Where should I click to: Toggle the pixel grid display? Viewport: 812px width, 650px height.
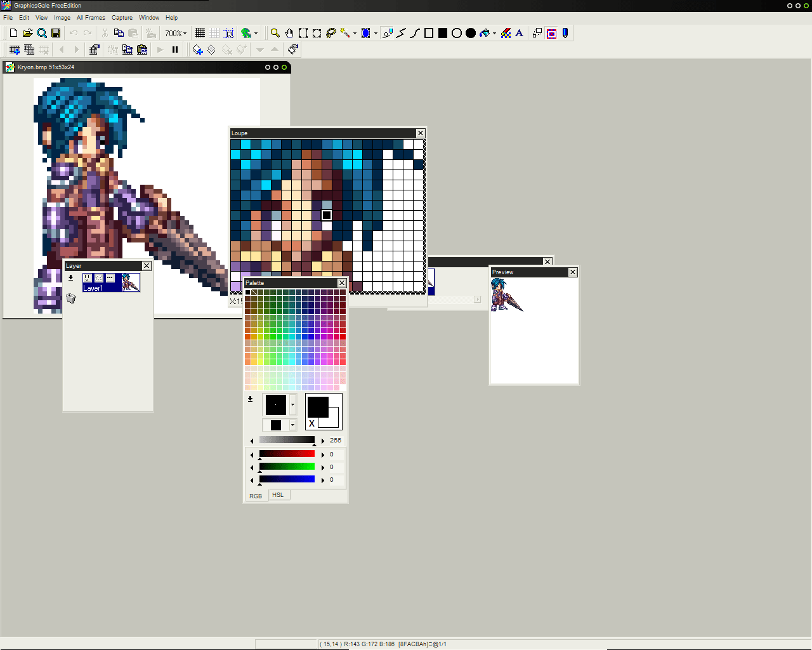pos(200,33)
